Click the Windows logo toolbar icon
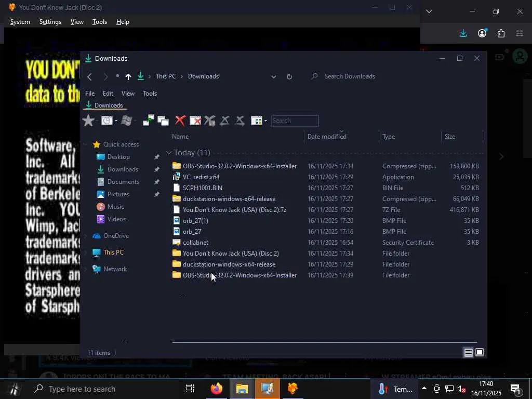This screenshot has height=399, width=532. [126, 121]
